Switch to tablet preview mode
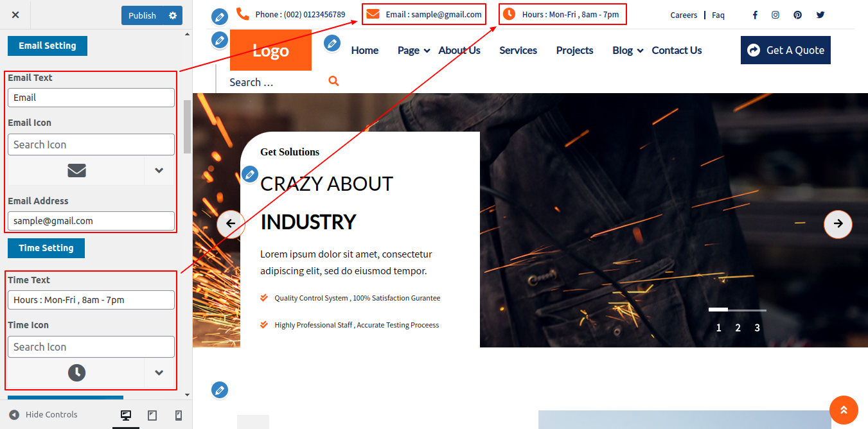Viewport: 868px width, 429px height. (x=152, y=416)
